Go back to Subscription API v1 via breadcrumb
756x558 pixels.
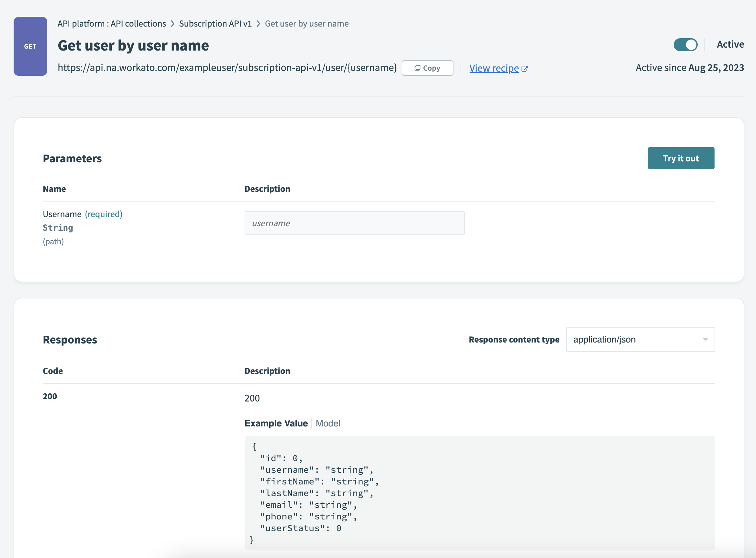[x=215, y=23]
